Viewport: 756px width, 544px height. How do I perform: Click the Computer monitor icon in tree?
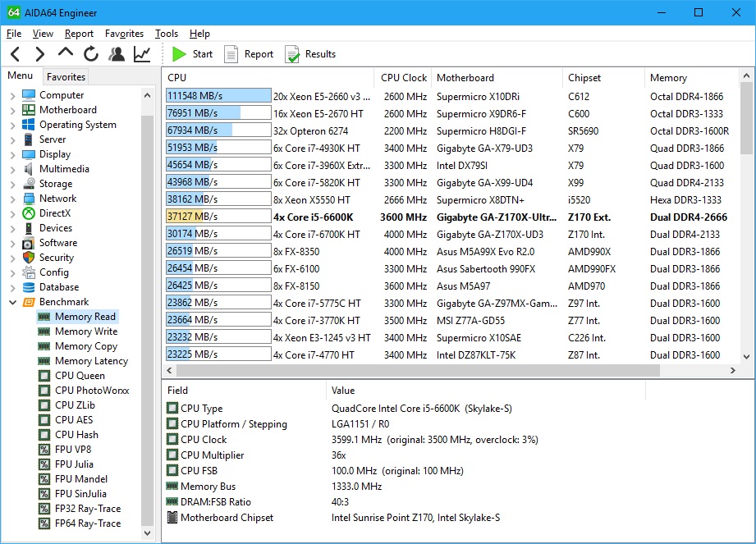click(29, 95)
